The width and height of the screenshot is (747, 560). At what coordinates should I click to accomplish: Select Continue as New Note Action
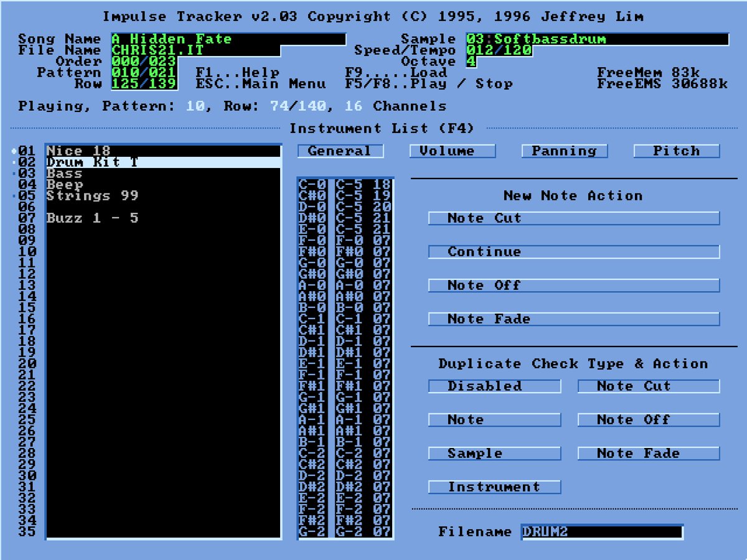[574, 252]
